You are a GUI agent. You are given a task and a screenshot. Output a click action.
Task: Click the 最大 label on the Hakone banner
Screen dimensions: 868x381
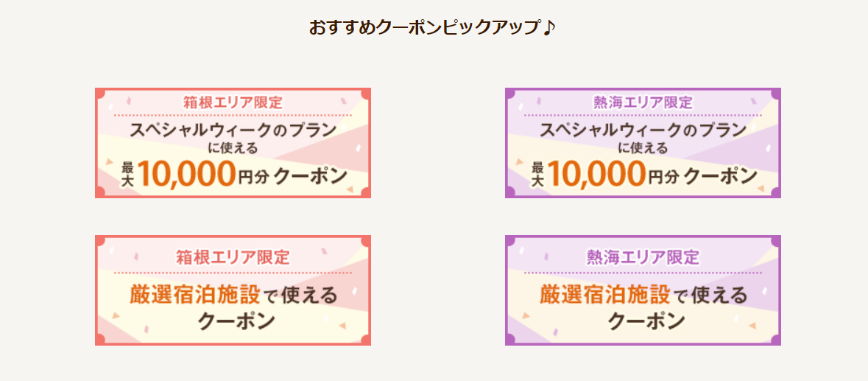click(128, 175)
